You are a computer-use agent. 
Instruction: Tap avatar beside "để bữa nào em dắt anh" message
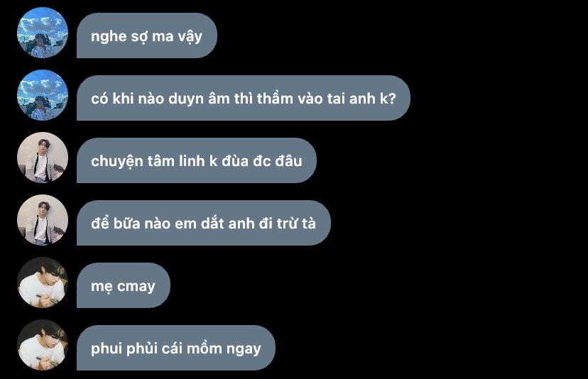[43, 220]
